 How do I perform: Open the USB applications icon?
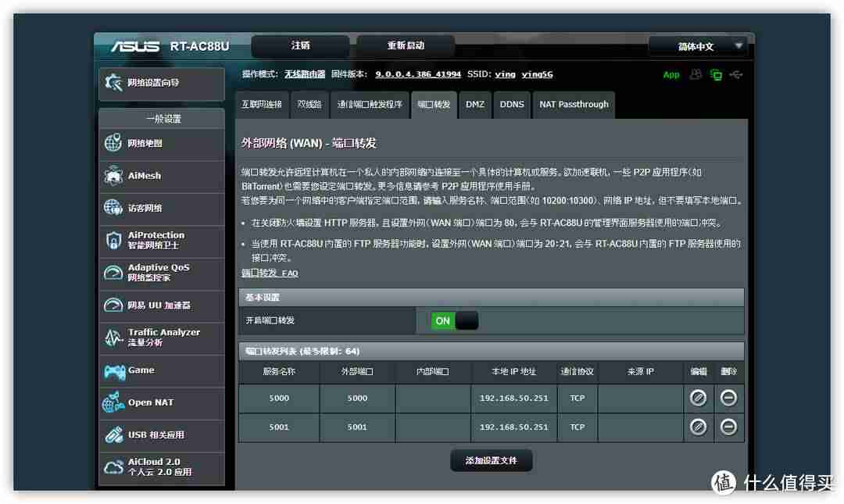click(x=113, y=434)
